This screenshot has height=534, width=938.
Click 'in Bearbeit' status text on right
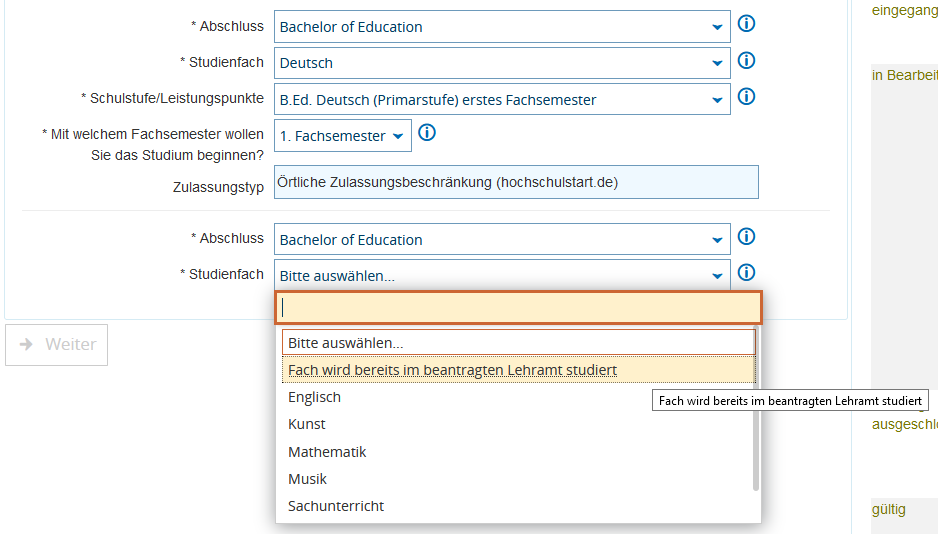pos(904,75)
